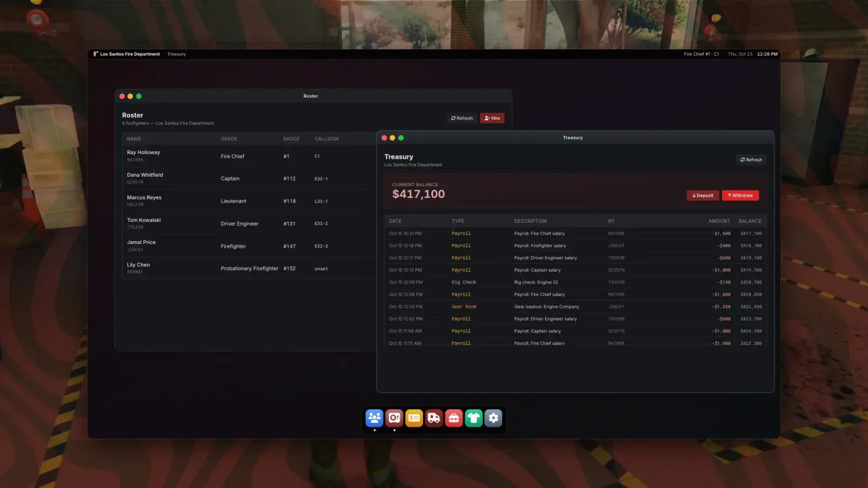Click the Fire Chief #1 · C1 status item
Image resolution: width=868 pixels, height=488 pixels.
tap(701, 54)
